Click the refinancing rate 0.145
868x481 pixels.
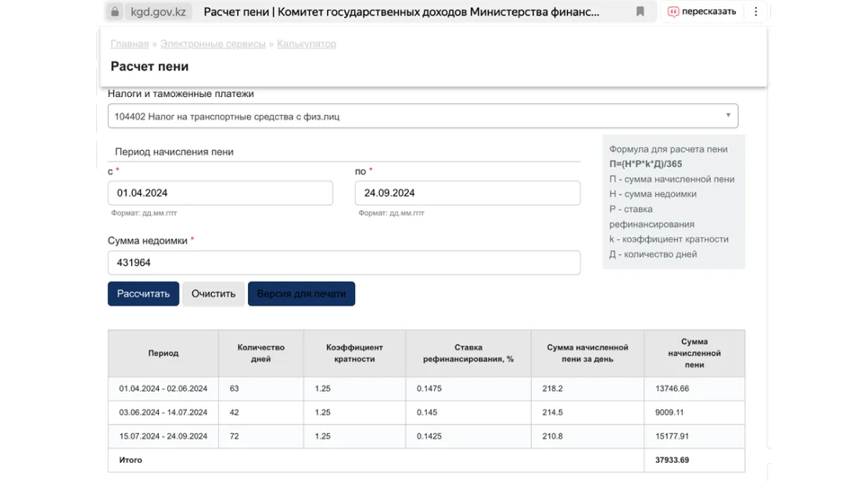[427, 412]
